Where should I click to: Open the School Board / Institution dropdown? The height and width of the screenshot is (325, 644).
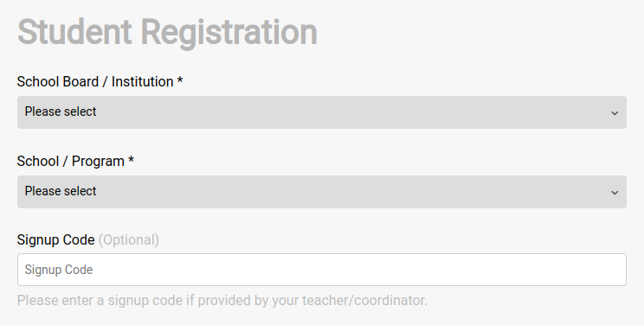point(322,112)
